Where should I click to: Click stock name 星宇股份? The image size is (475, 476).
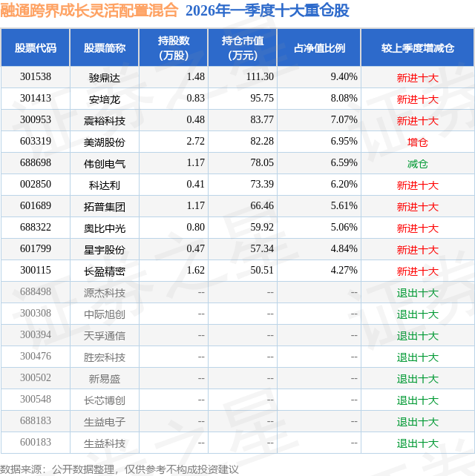coord(105,250)
